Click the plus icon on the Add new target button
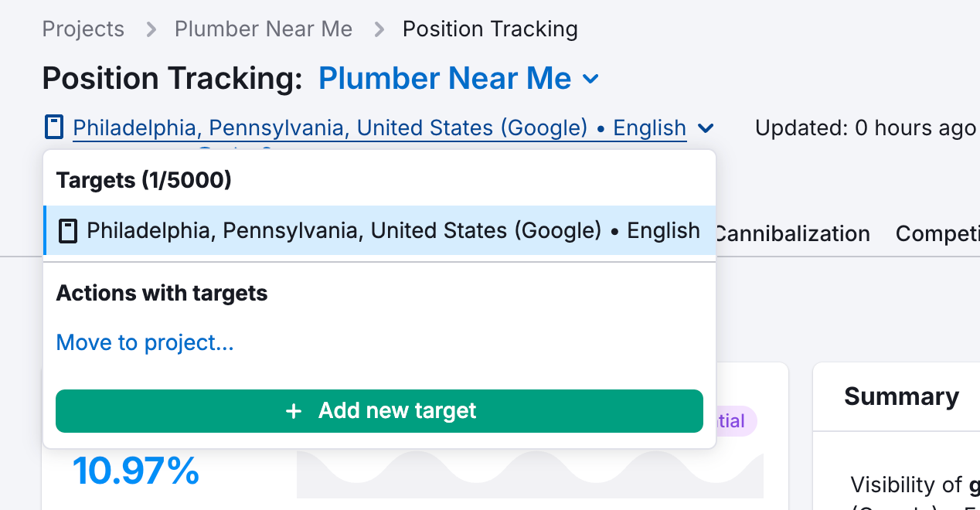 pos(294,411)
